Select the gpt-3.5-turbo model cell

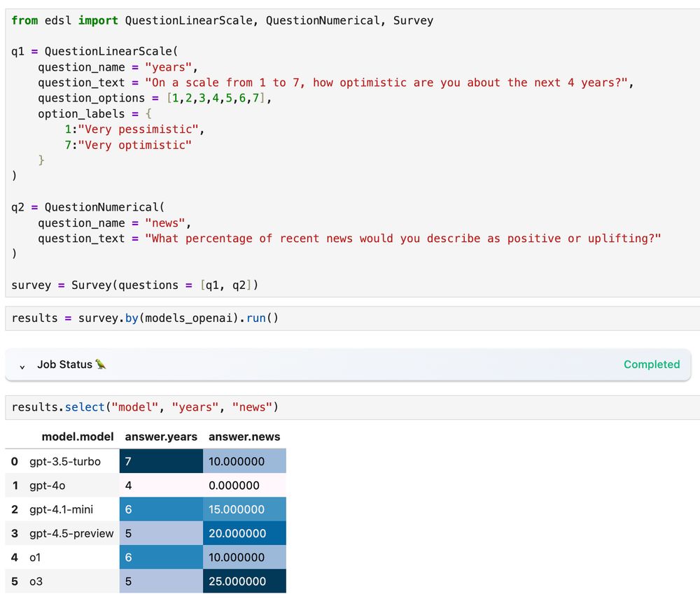click(72, 461)
